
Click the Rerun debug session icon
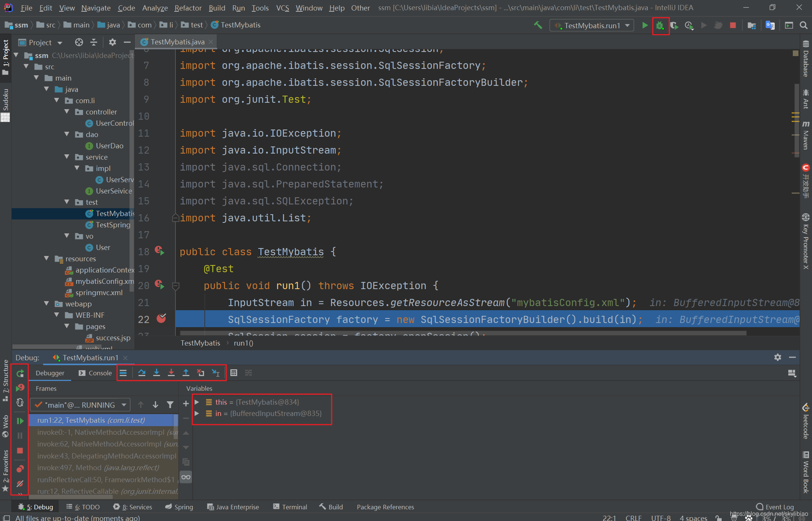point(20,373)
